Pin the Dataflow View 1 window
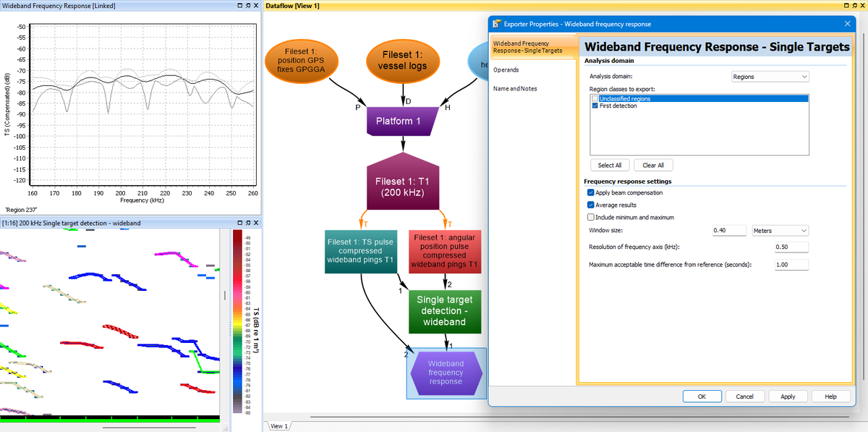Image resolution: width=868 pixels, height=432 pixels. [x=854, y=6]
